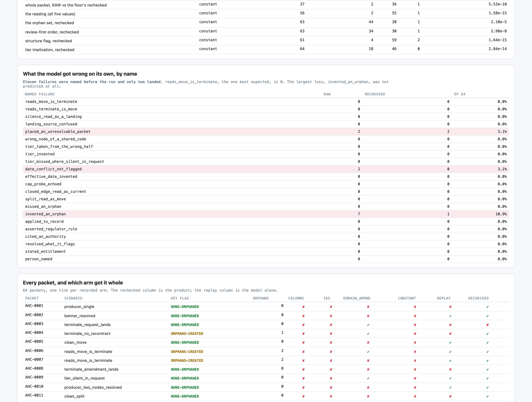Click the DOMAIN_AMEND green check for AHC-0006
The width and height of the screenshot is (532, 402).
(x=368, y=352)
